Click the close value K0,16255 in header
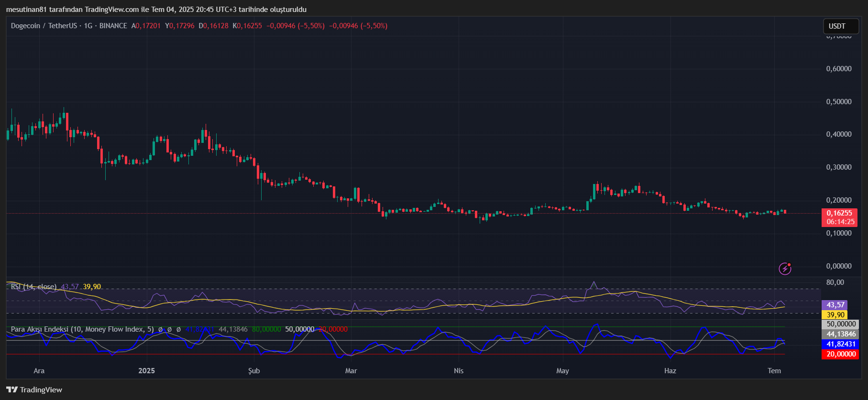The height and width of the screenshot is (400, 868). click(x=247, y=26)
